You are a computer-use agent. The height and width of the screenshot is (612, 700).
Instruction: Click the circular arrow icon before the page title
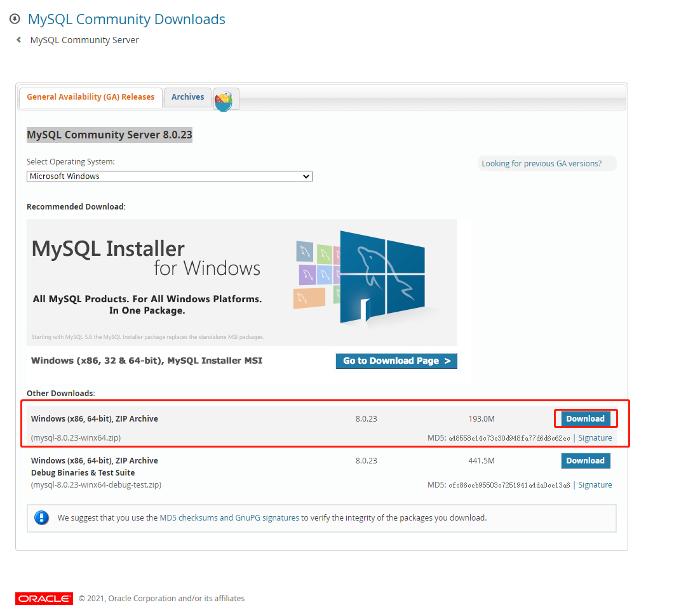14,19
